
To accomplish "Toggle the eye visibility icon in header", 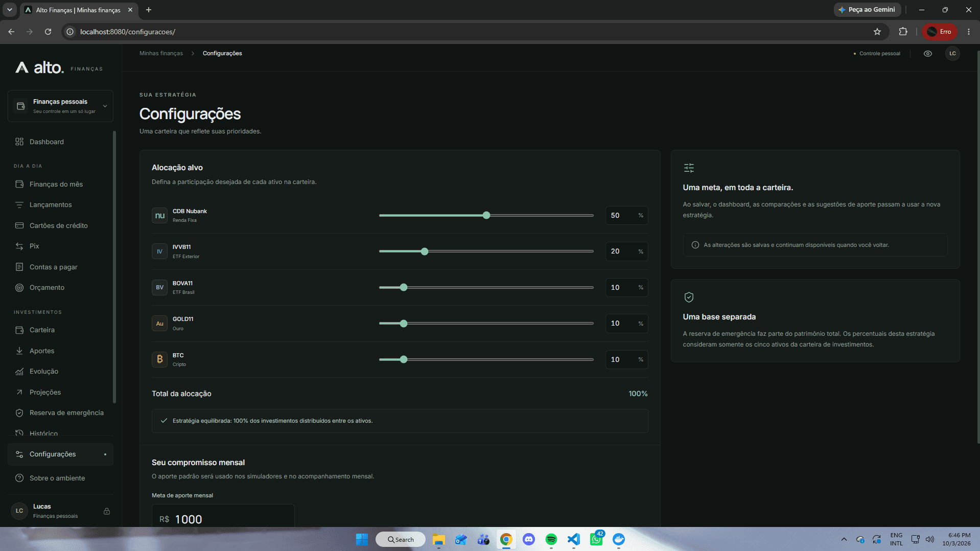I will pyautogui.click(x=928, y=54).
